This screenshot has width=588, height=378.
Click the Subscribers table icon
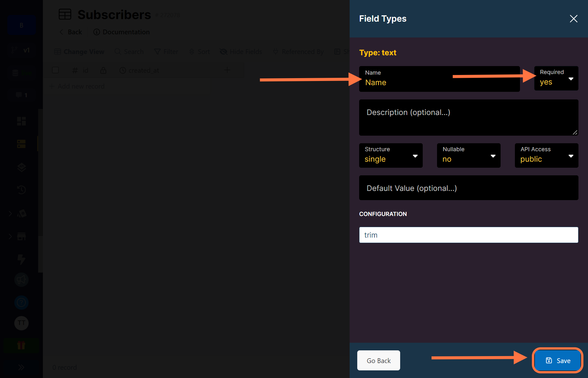[65, 14]
